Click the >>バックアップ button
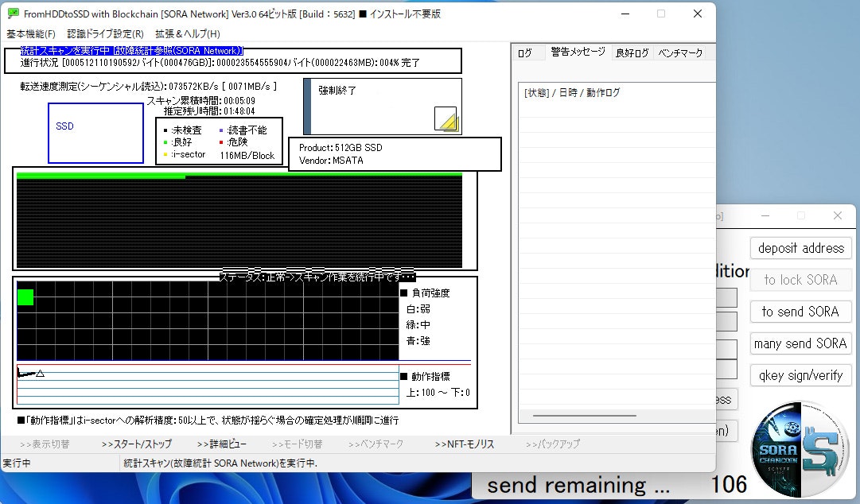This screenshot has width=860, height=504. (x=552, y=444)
